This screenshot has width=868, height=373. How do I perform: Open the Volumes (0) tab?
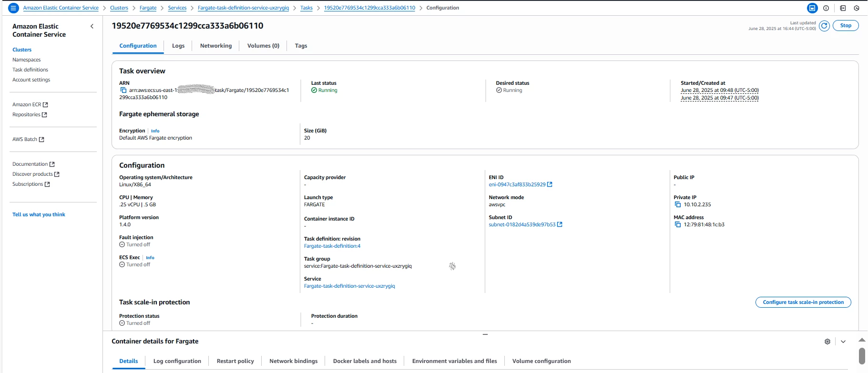click(x=263, y=46)
